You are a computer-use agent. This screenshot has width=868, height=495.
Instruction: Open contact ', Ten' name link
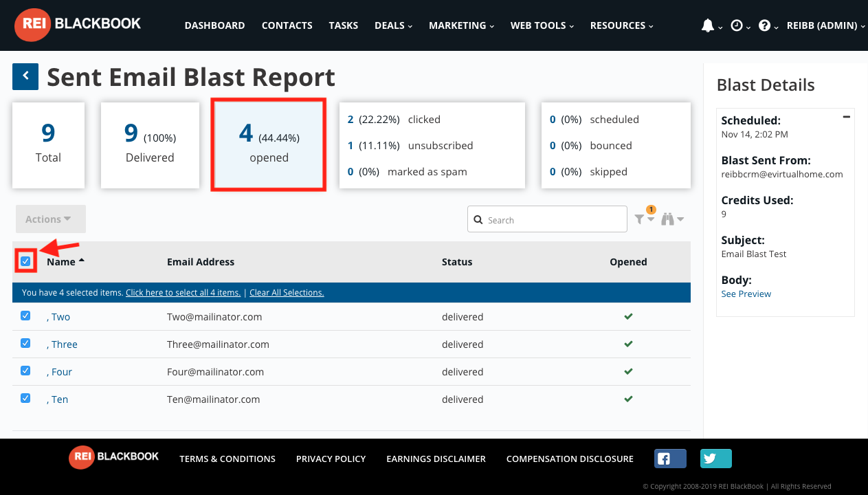57,399
